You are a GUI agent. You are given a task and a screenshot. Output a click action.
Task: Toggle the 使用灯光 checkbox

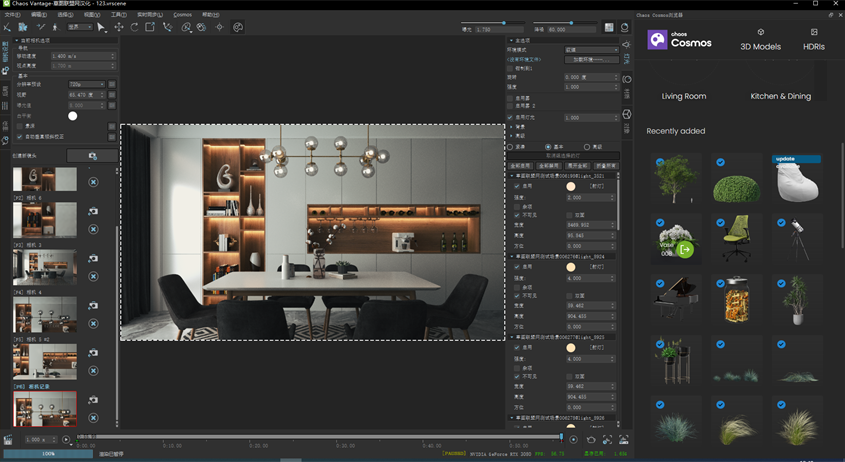511,118
